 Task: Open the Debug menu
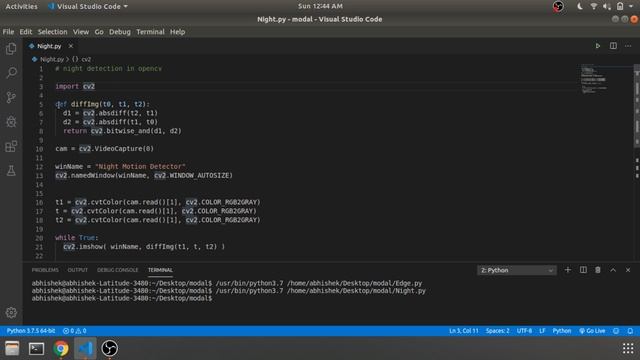120,32
